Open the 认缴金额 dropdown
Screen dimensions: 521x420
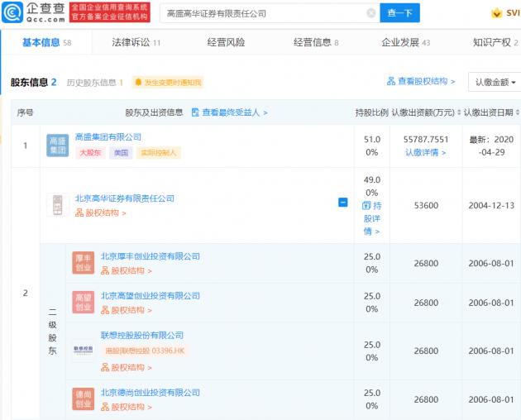coord(495,83)
